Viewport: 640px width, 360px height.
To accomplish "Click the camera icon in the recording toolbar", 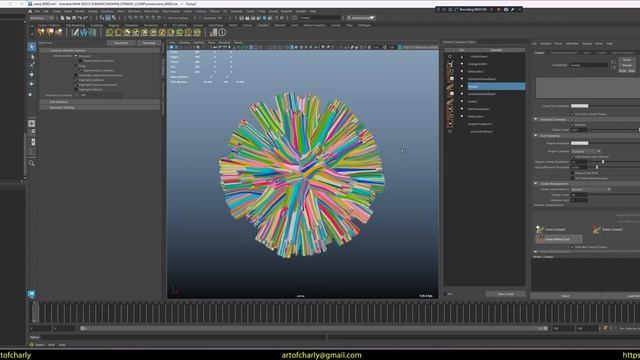I will point(506,9).
